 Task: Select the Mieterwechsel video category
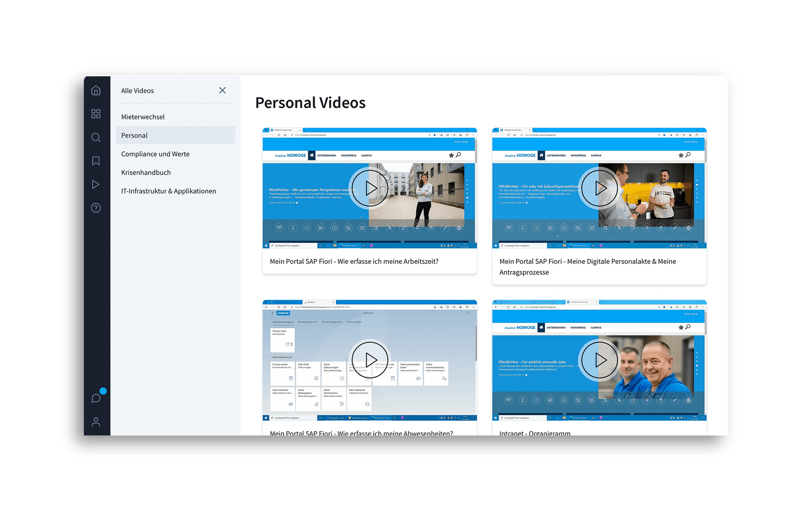click(143, 116)
